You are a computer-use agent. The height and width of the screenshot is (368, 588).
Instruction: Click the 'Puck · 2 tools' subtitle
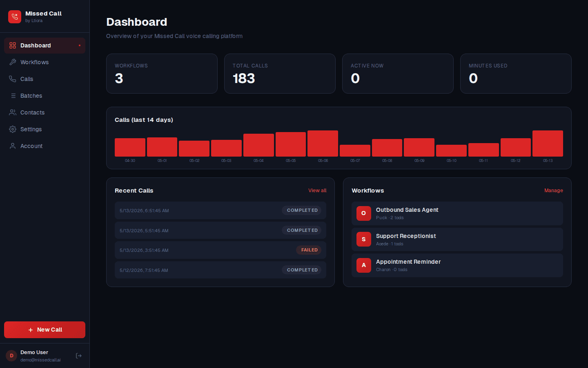coord(390,218)
